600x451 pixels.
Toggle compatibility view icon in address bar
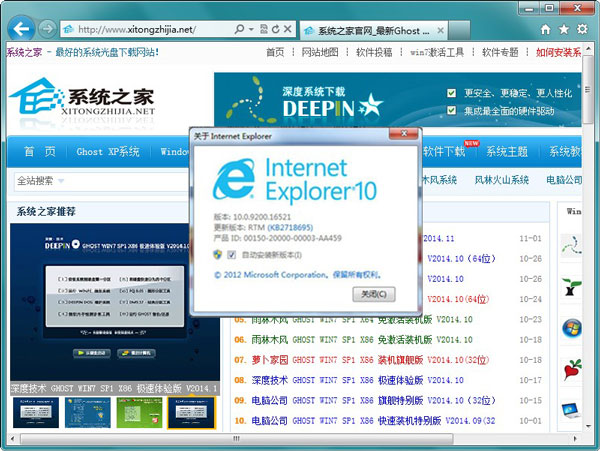264,29
